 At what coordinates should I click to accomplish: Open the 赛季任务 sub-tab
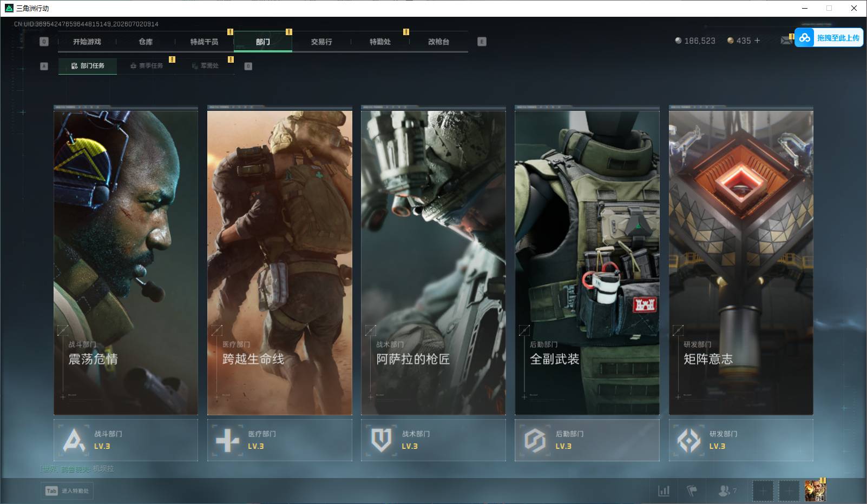coord(146,66)
